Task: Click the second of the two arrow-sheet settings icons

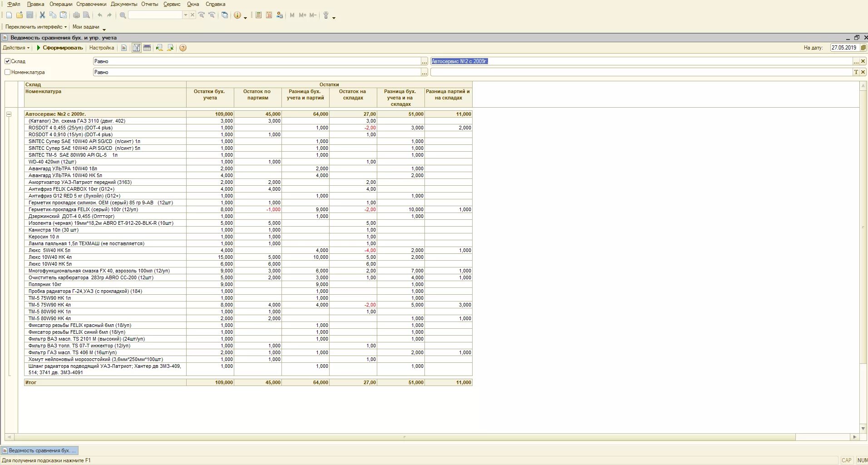Action: click(170, 48)
